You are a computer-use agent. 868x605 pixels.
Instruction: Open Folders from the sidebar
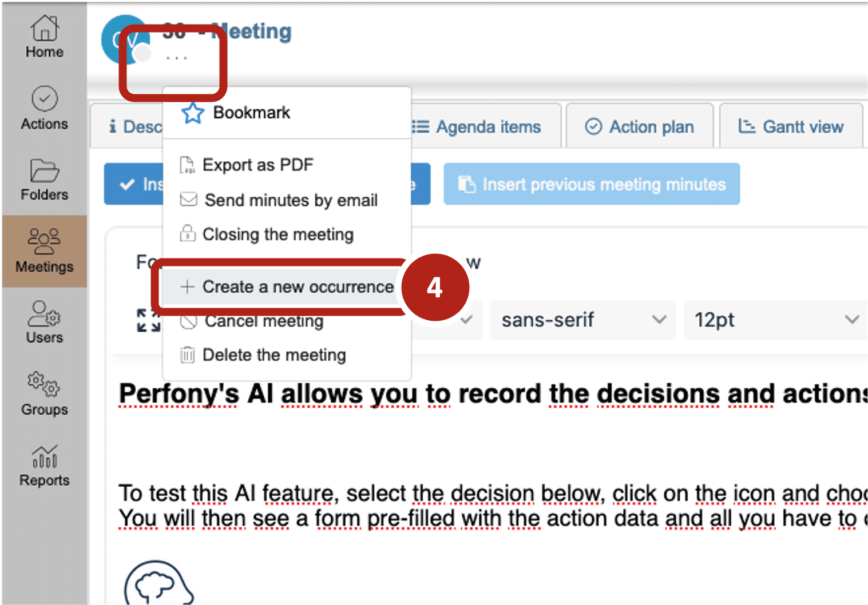[44, 180]
